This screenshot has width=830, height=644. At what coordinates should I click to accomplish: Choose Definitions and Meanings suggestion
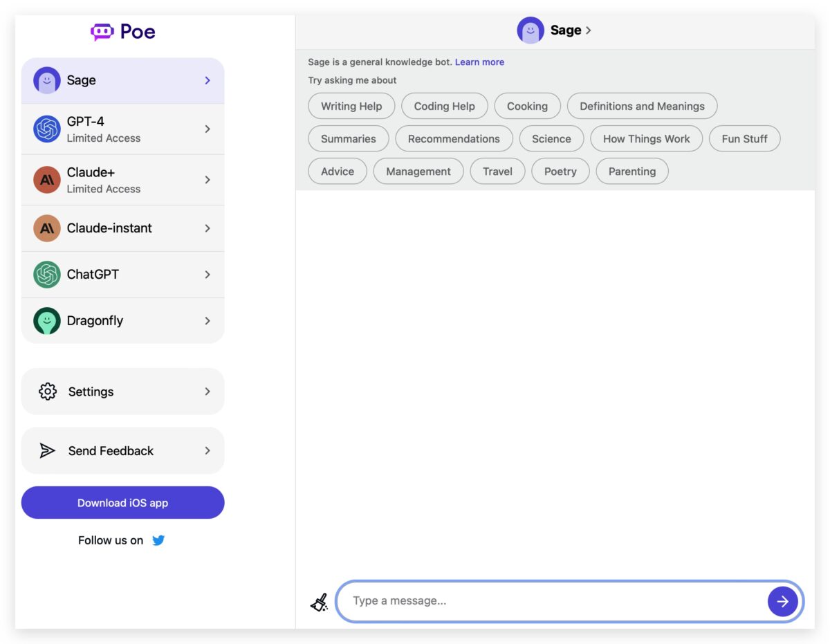[x=642, y=107]
